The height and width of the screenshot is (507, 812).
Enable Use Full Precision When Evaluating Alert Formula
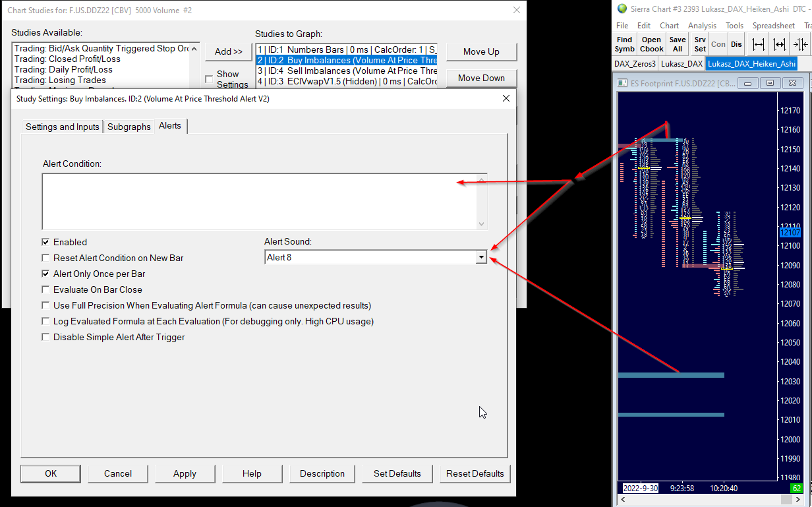pyautogui.click(x=45, y=305)
